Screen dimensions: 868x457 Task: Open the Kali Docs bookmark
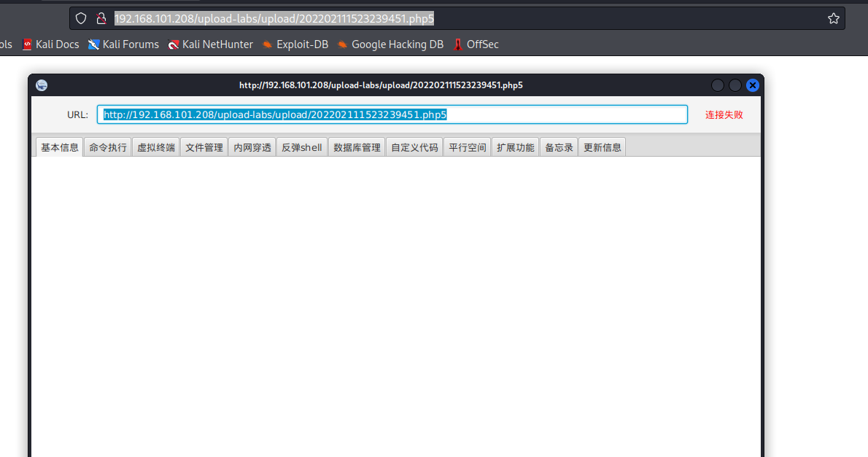click(50, 44)
